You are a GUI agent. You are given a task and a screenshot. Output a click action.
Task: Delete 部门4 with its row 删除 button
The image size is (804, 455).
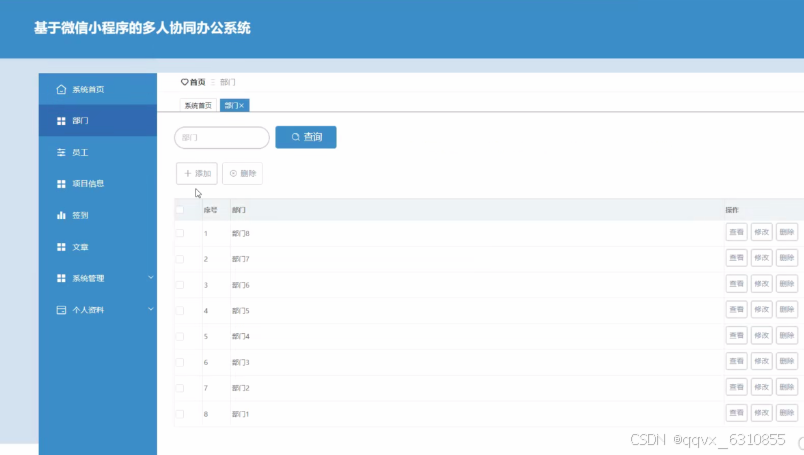(787, 335)
